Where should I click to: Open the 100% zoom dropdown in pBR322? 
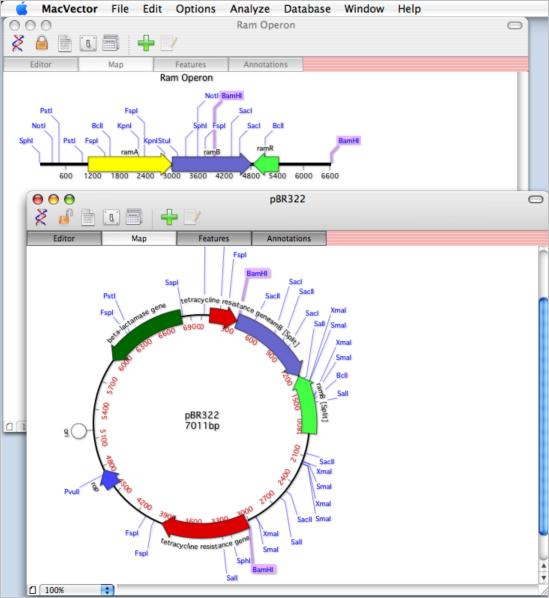click(77, 590)
